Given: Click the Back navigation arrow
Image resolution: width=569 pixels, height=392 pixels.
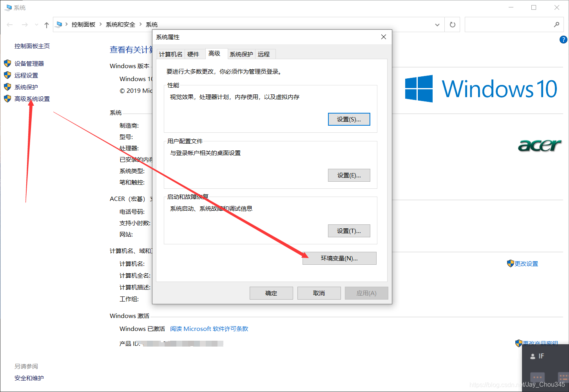Looking at the screenshot, I should coord(10,25).
